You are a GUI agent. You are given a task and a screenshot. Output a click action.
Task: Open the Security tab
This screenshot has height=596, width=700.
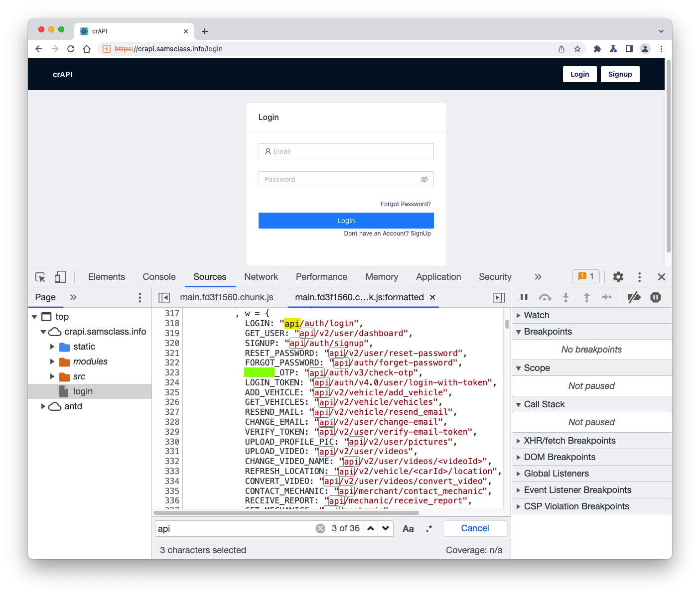pyautogui.click(x=495, y=277)
